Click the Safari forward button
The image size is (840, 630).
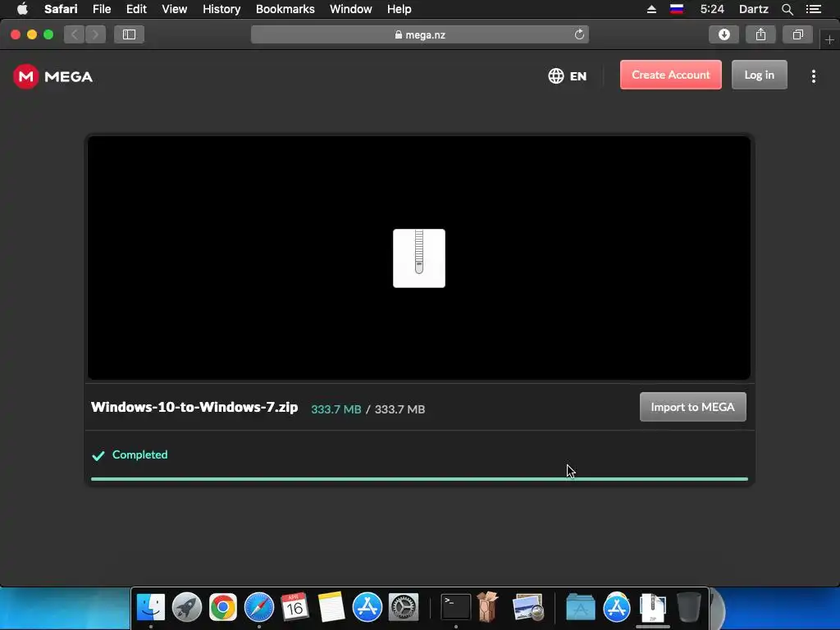pyautogui.click(x=95, y=34)
